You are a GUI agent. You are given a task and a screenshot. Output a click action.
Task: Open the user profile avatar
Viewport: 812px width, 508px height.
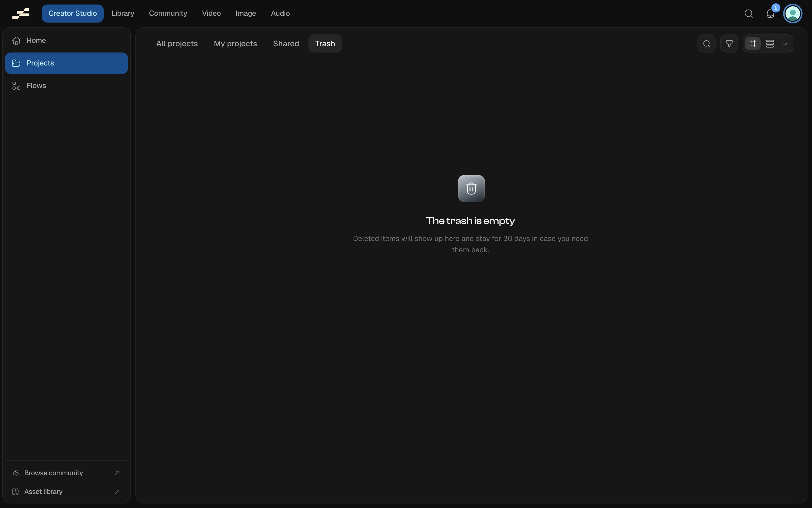pyautogui.click(x=793, y=14)
